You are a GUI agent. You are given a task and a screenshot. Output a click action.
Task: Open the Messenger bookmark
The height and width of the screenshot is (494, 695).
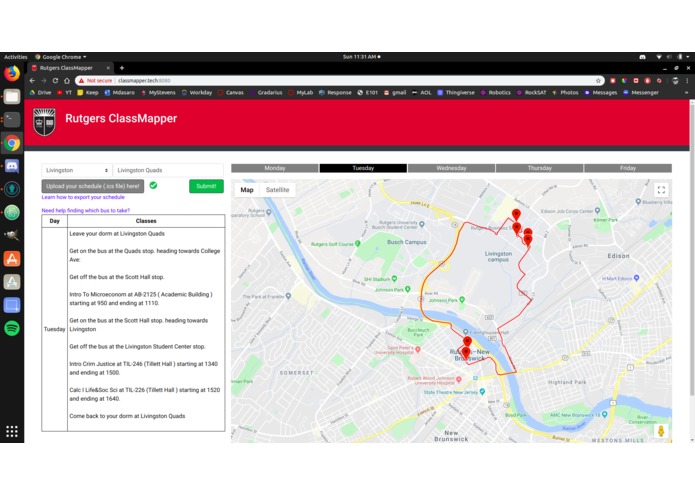tap(641, 93)
